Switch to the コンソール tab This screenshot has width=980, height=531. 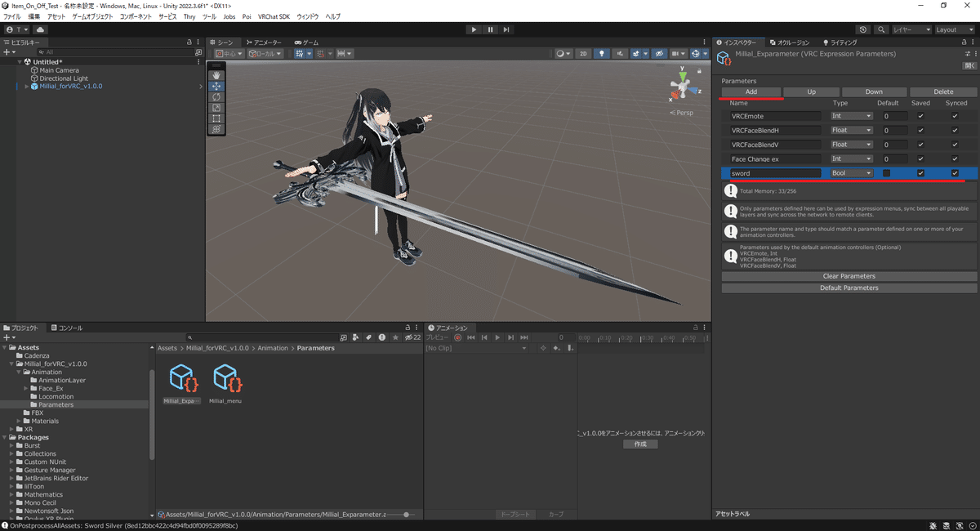coord(66,328)
